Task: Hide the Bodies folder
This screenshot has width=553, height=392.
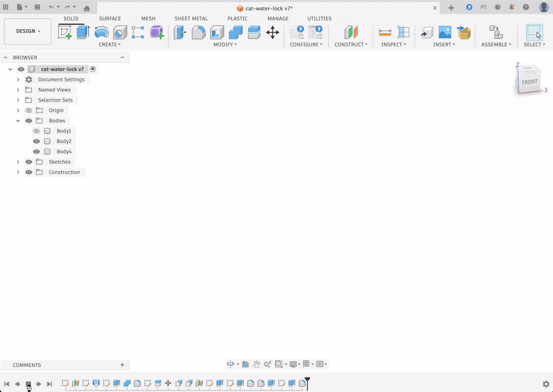Action: point(28,121)
